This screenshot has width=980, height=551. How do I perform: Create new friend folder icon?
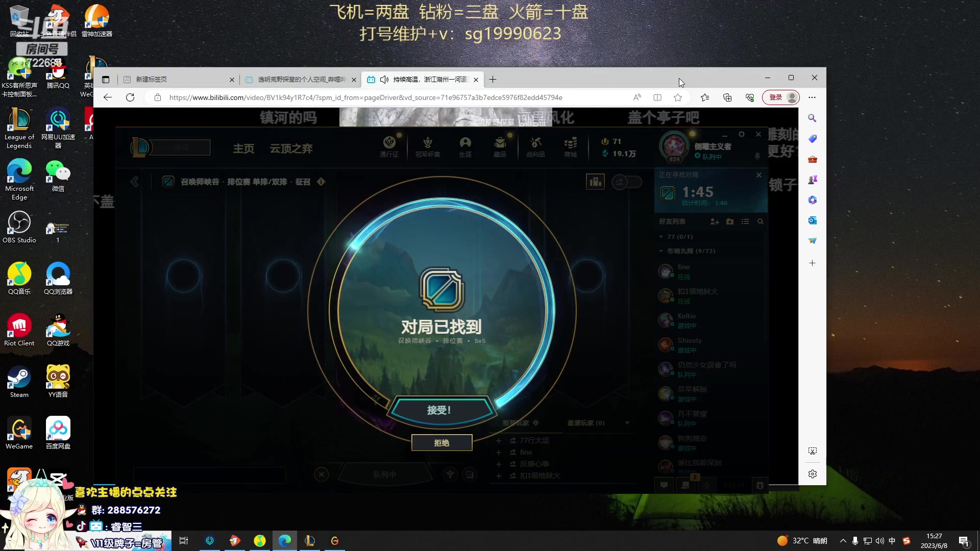click(x=730, y=221)
